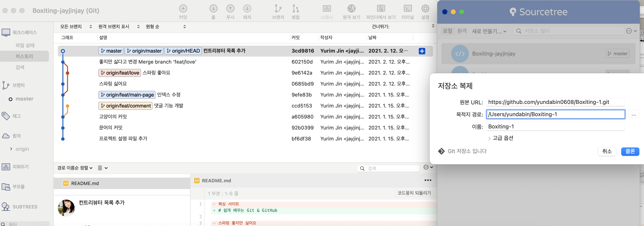Open the Branch (브랜치) toolbar icon
The height and width of the screenshot is (226, 644).
coord(278,9)
